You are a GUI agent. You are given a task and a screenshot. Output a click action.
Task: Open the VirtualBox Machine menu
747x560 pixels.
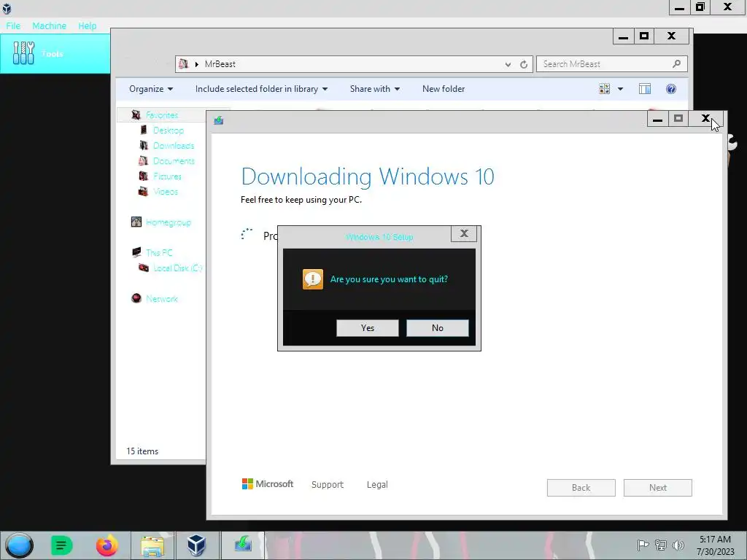(x=49, y=26)
